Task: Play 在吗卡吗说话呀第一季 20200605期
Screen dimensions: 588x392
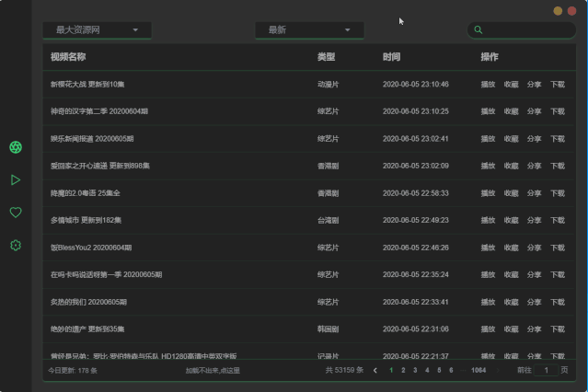Action: tap(488, 274)
